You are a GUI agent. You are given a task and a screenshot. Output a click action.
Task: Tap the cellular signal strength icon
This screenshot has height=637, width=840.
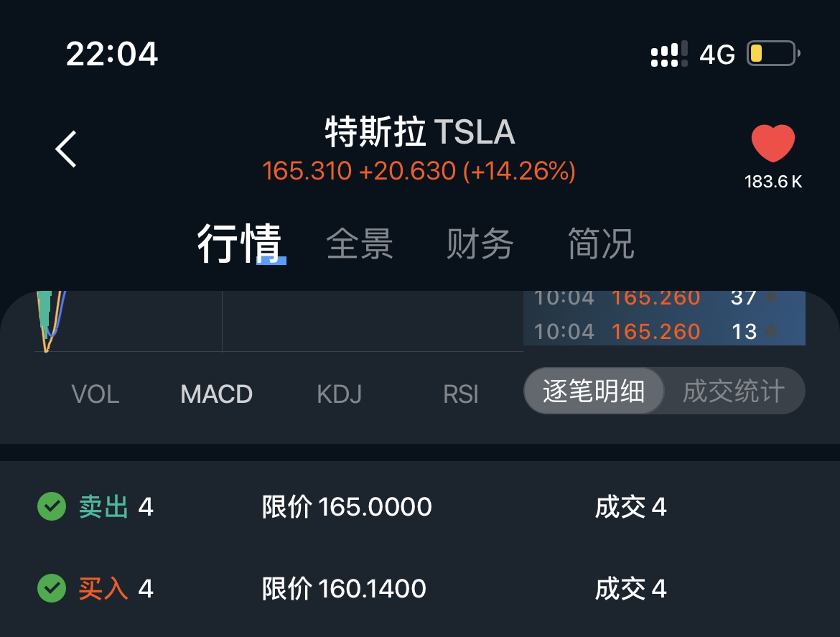click(x=668, y=54)
